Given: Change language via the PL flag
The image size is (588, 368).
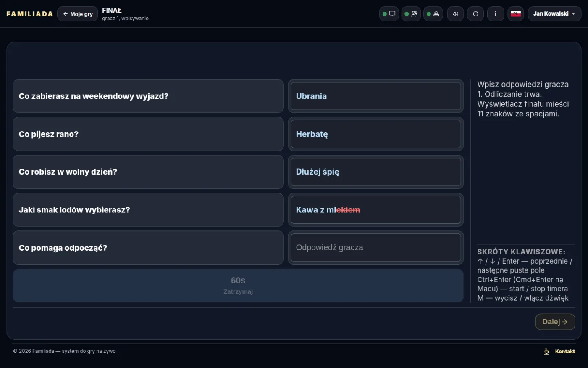Looking at the screenshot, I should 516,14.
